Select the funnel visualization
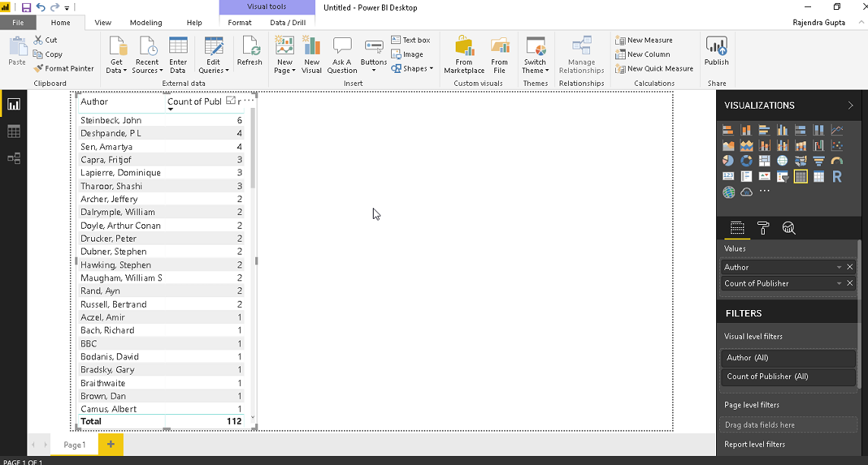This screenshot has height=465, width=868. (x=819, y=160)
